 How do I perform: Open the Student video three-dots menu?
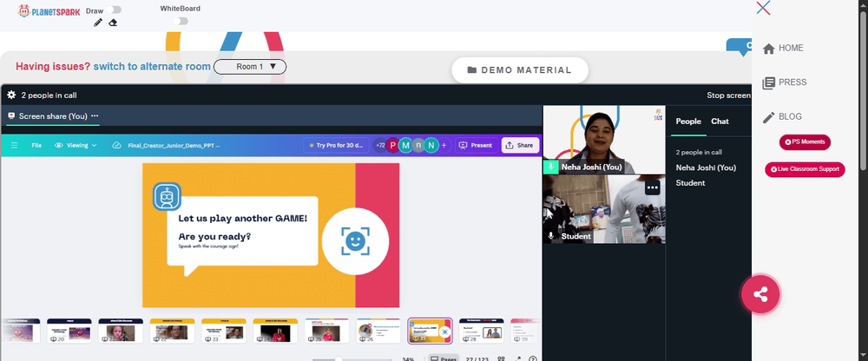click(x=653, y=187)
